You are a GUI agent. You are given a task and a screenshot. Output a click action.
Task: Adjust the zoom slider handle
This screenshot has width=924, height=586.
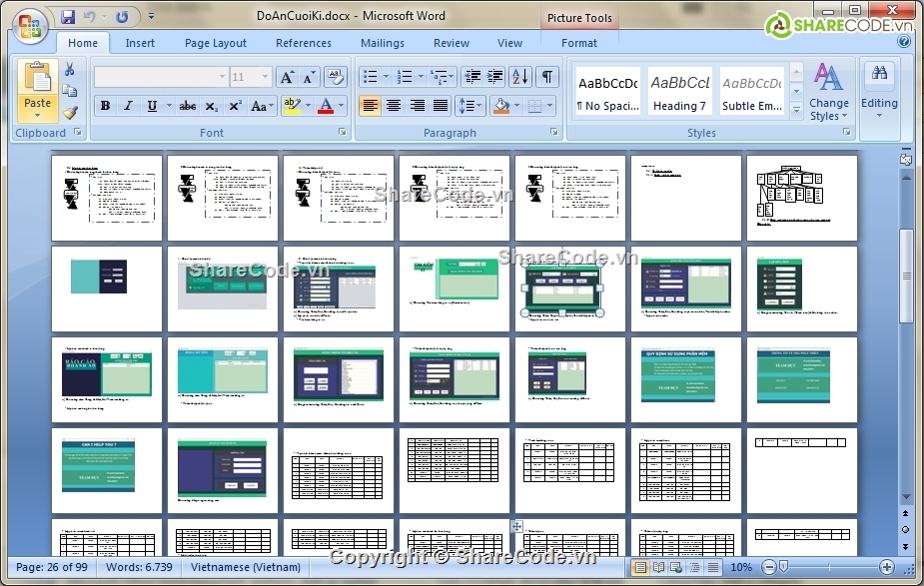coord(783,567)
